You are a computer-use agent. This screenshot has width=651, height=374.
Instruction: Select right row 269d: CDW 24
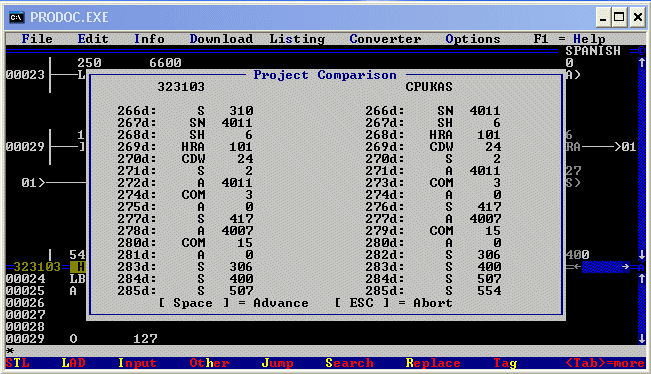tap(433, 147)
